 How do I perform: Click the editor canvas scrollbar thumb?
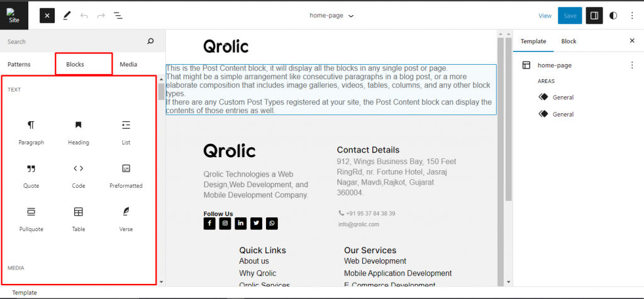(508, 119)
